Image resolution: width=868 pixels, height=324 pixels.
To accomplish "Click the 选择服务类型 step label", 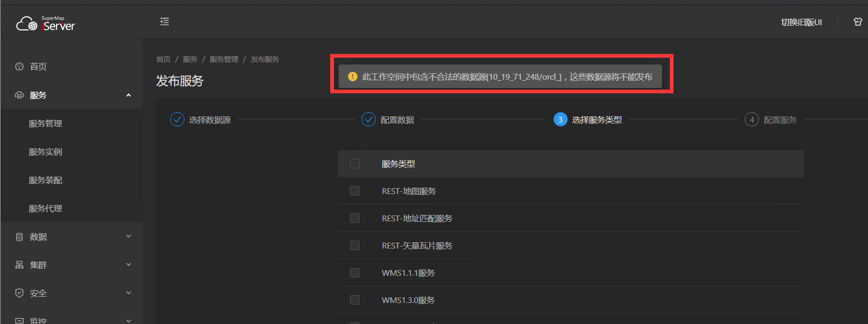I will (x=597, y=120).
